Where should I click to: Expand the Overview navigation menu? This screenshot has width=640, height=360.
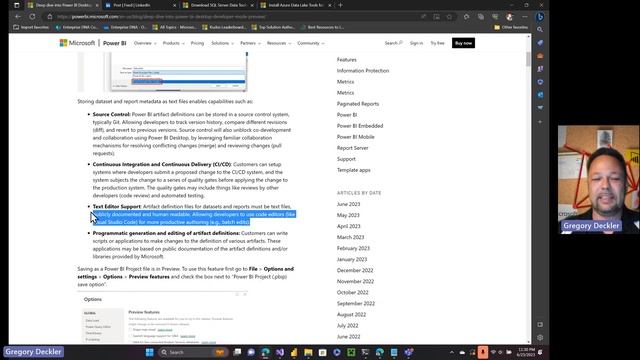point(145,43)
